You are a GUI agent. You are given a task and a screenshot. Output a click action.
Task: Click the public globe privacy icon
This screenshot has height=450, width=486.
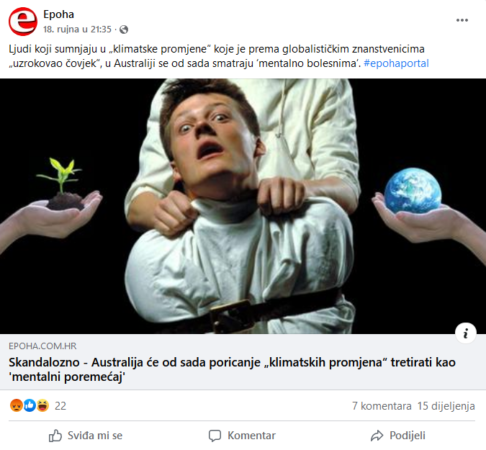124,30
